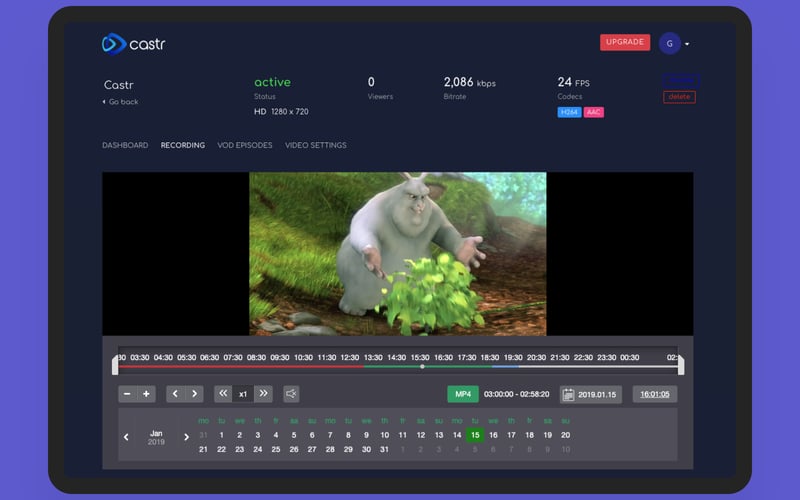Select highlighted January 15 in calendar

(x=475, y=435)
